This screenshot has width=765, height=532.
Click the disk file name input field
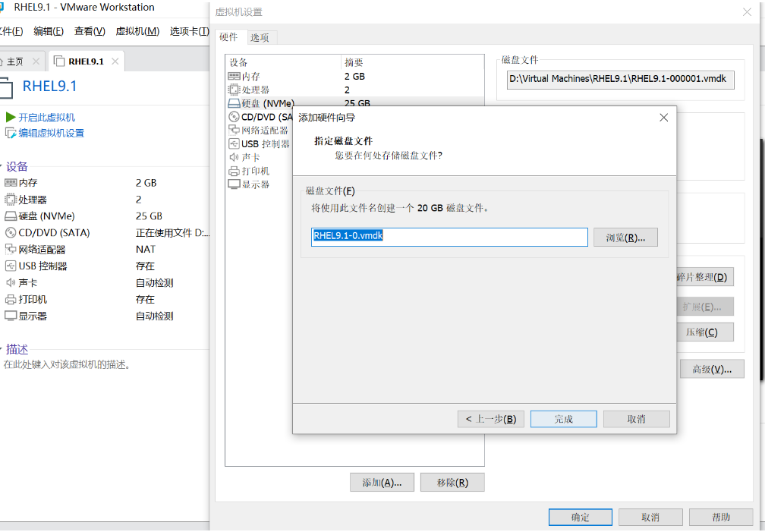[x=449, y=237]
